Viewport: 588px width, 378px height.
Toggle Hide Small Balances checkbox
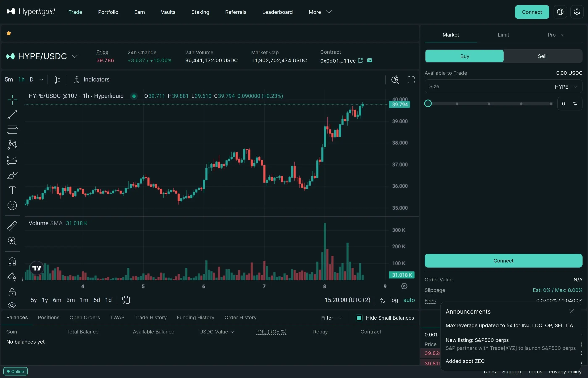point(359,318)
